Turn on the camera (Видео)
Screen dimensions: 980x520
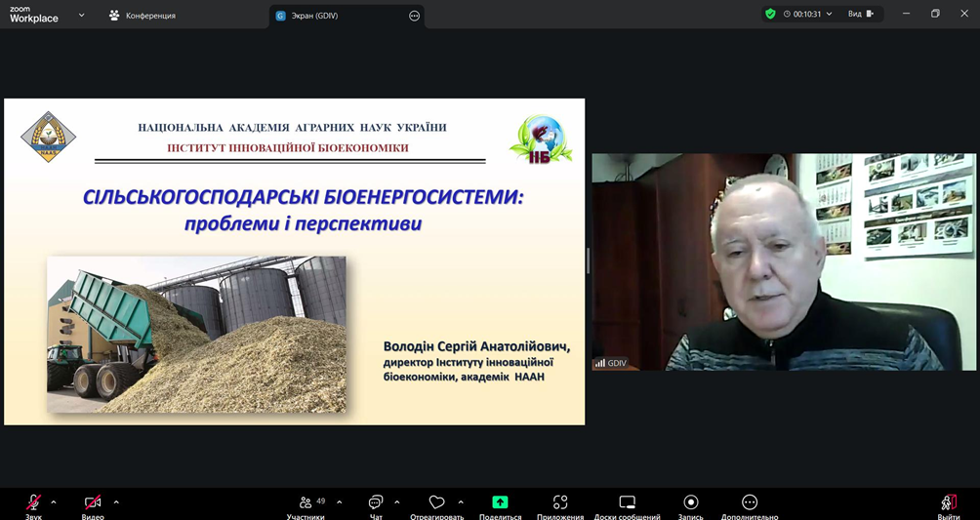click(93, 503)
